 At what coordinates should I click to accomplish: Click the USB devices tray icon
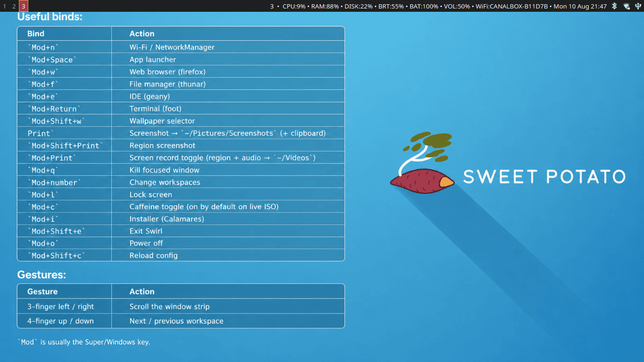[x=638, y=6]
